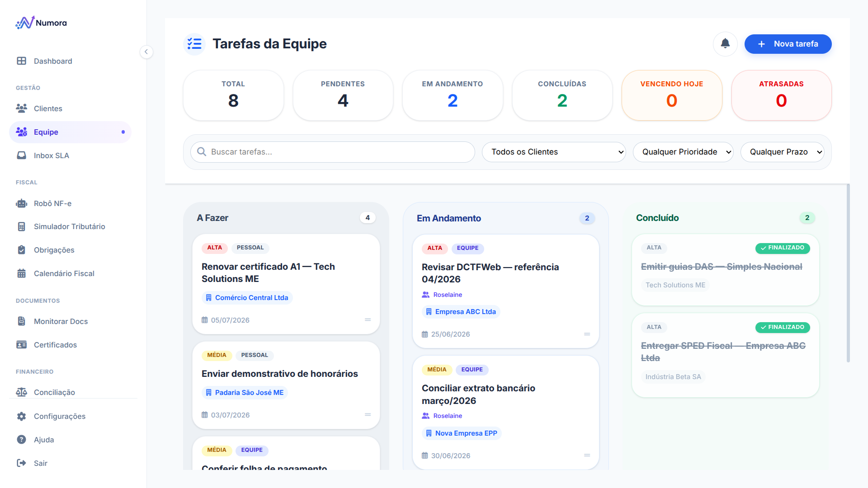Click the Total tasks stat card

click(233, 95)
